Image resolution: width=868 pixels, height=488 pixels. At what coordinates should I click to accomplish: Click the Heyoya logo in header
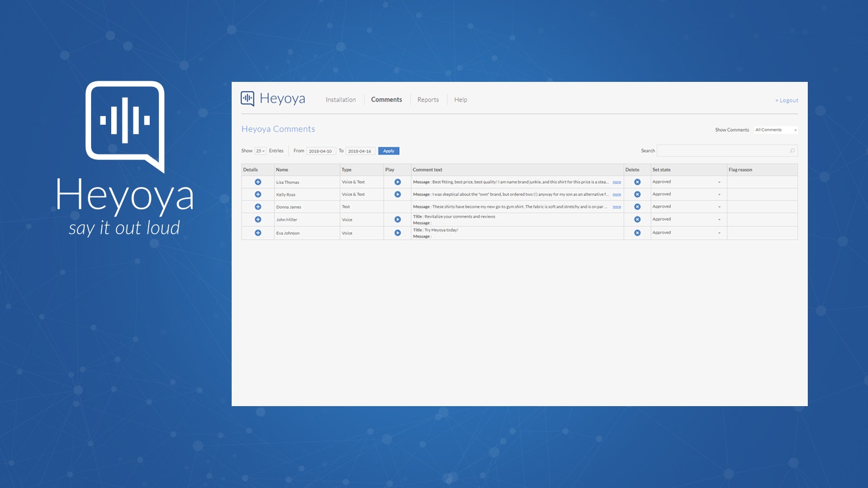273,99
